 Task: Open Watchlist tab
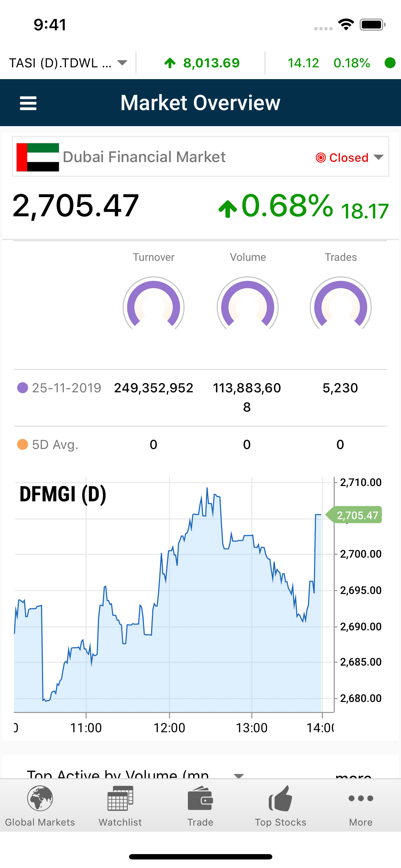[x=120, y=806]
